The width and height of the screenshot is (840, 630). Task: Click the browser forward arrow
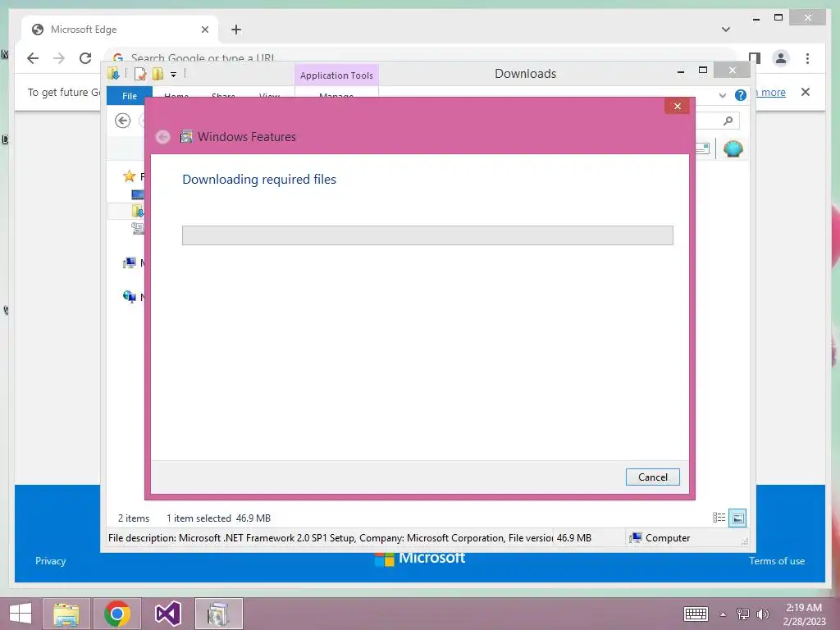click(59, 58)
